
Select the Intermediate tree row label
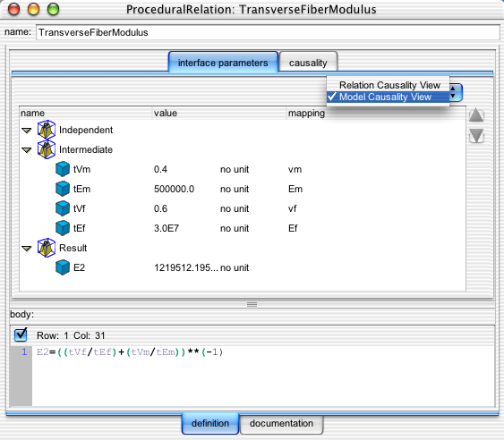click(x=86, y=149)
